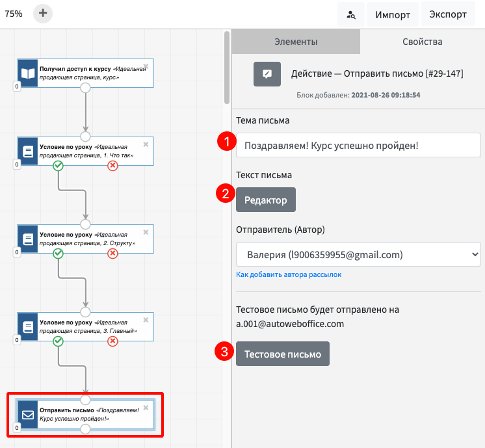Click the zoom in plus button
The width and height of the screenshot is (485, 448).
click(43, 13)
